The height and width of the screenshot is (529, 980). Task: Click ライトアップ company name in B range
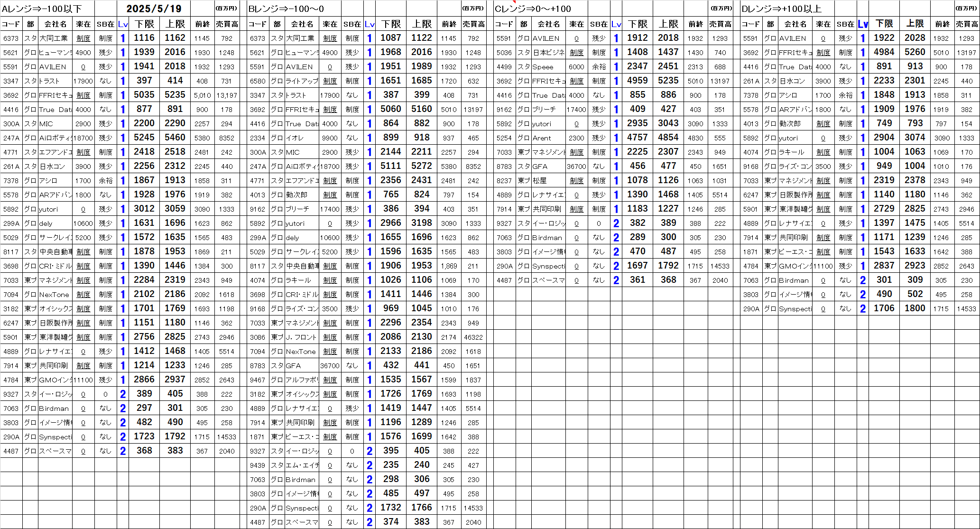pos(302,81)
